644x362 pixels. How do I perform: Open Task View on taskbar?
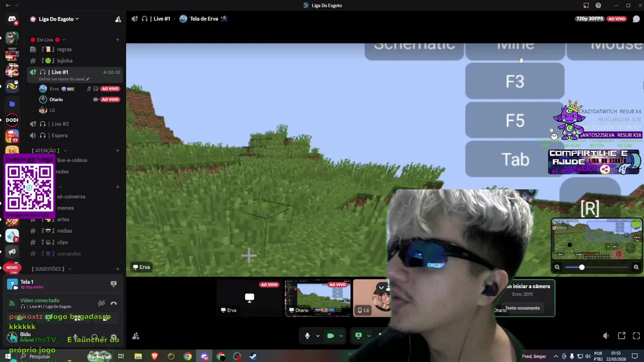[x=121, y=356]
